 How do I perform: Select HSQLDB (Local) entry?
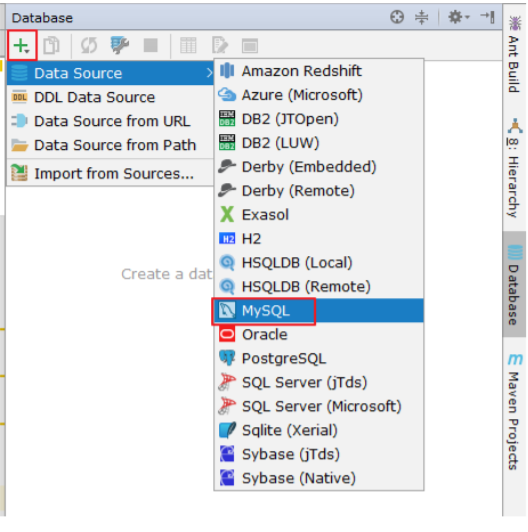(319, 263)
